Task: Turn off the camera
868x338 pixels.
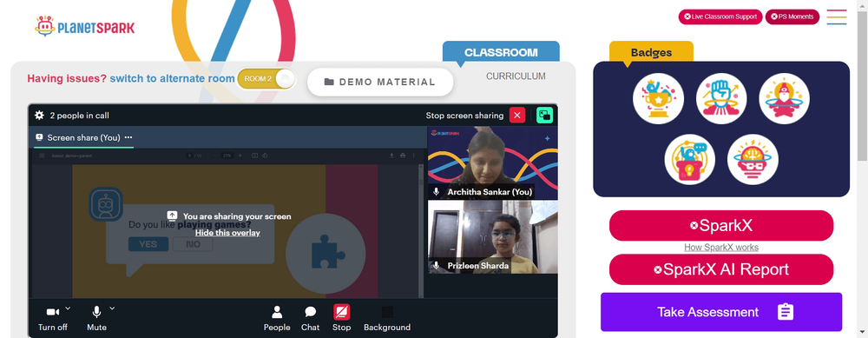Action: point(53,319)
